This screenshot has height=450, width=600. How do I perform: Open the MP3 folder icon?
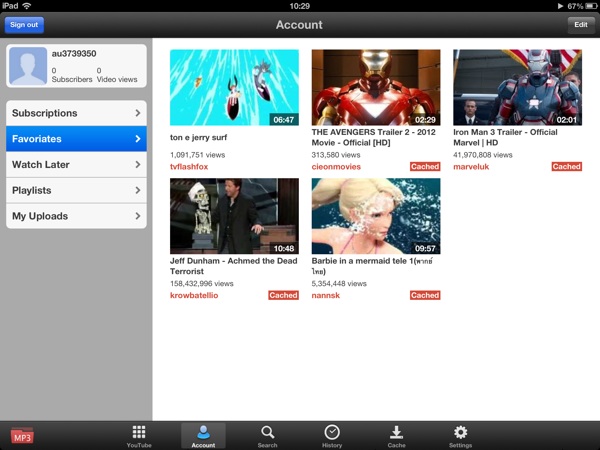[x=22, y=436]
